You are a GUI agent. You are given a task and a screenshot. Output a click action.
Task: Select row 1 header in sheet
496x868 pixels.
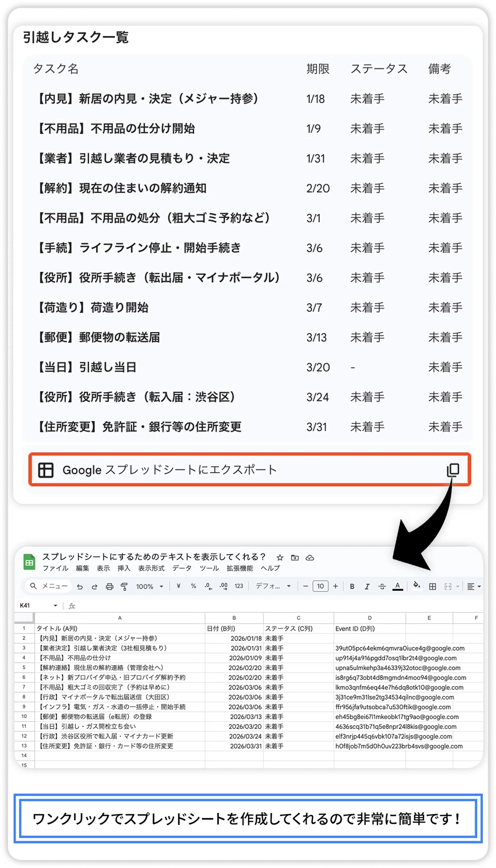[24, 628]
